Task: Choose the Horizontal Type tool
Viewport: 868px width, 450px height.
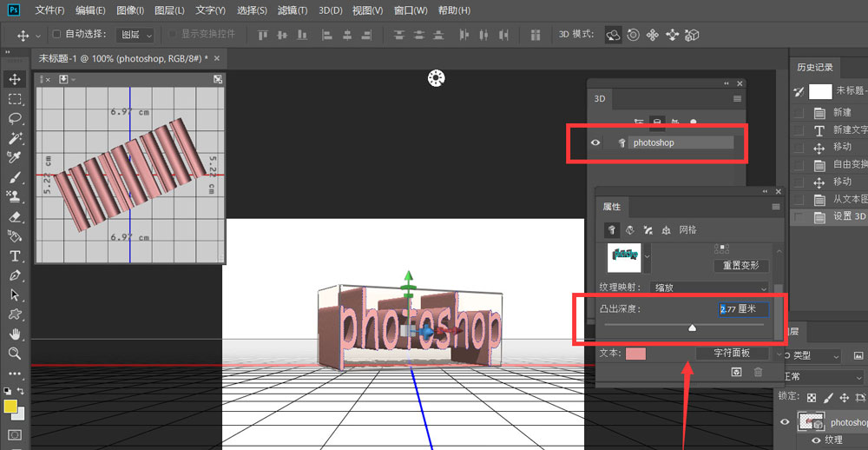Action: pyautogui.click(x=15, y=256)
